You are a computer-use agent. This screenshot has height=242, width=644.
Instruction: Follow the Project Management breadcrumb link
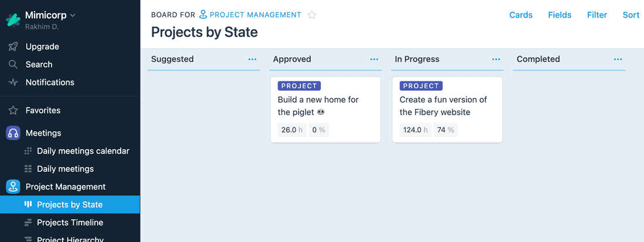[x=250, y=15]
